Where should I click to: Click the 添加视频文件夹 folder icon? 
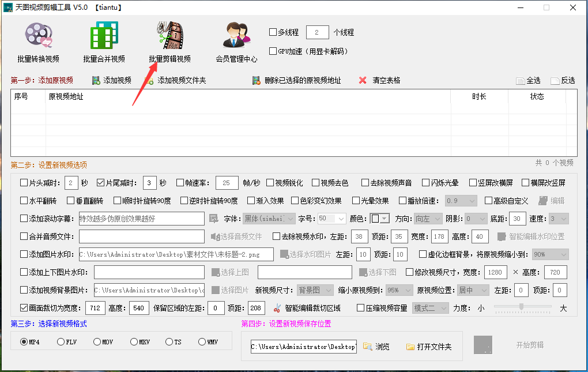tap(149, 80)
